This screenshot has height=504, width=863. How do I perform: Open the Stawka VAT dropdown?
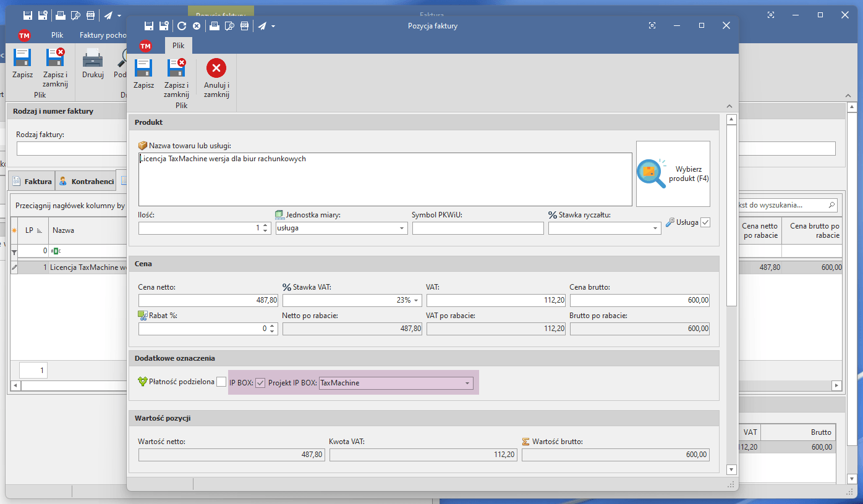click(x=416, y=300)
